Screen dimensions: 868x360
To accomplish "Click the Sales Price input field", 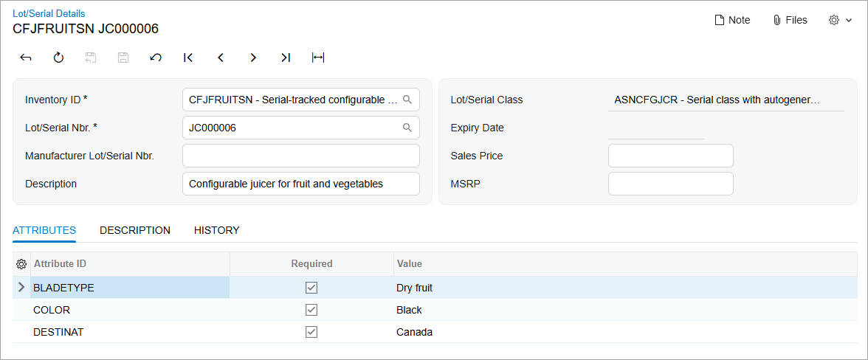I will click(670, 156).
